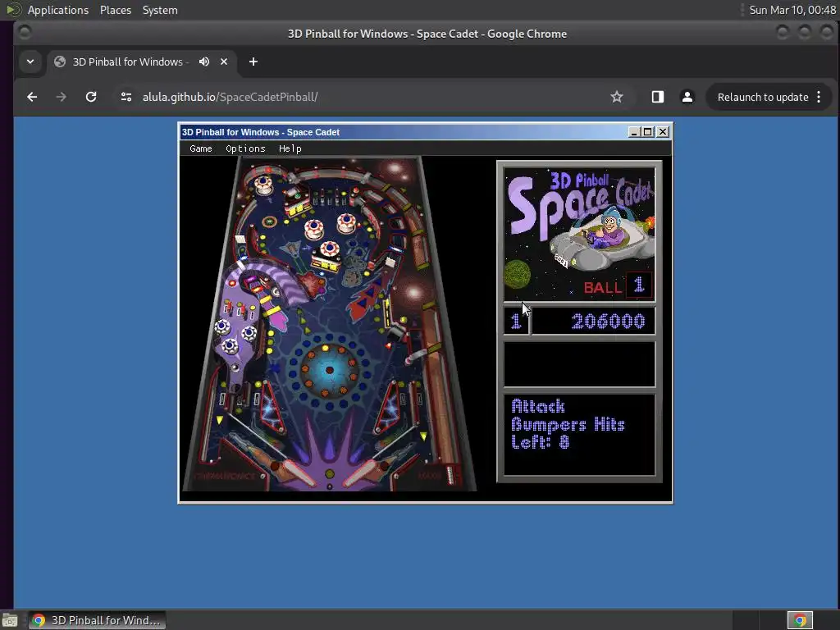This screenshot has width=840, height=630.
Task: View site information icon in address bar
Action: 126,97
